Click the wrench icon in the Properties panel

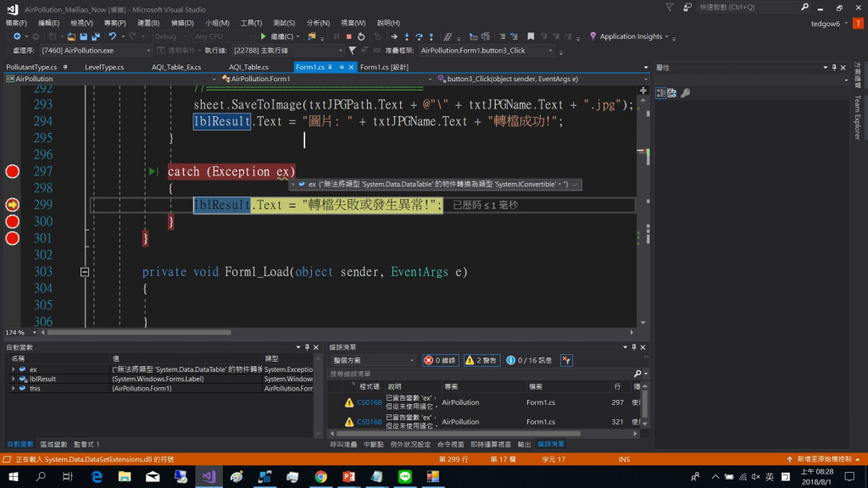[685, 93]
